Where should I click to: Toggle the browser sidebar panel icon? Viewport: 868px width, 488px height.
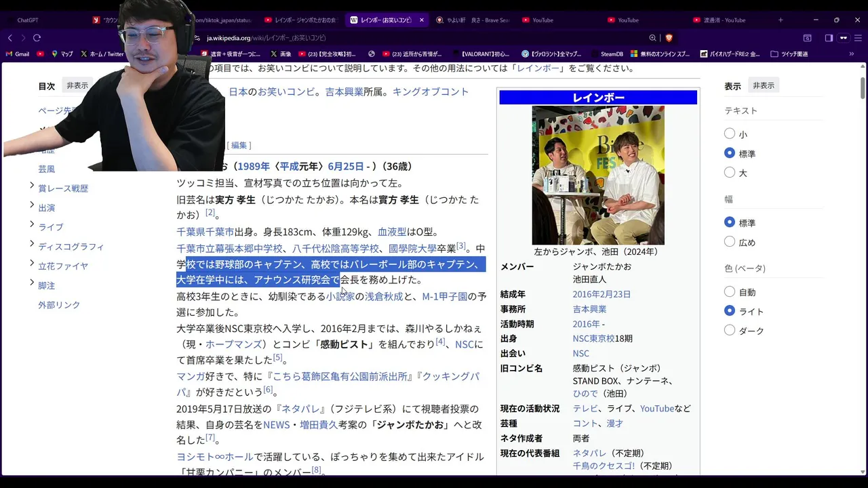coord(829,38)
